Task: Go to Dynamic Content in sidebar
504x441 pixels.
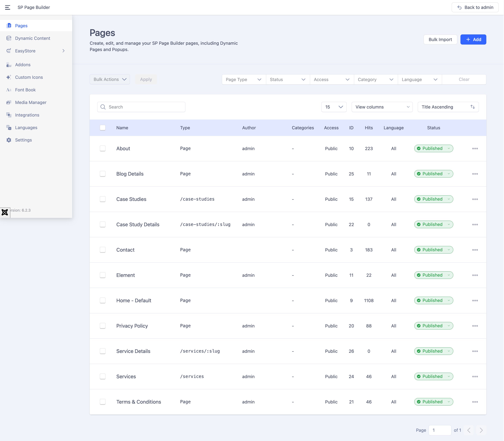Action: (33, 38)
